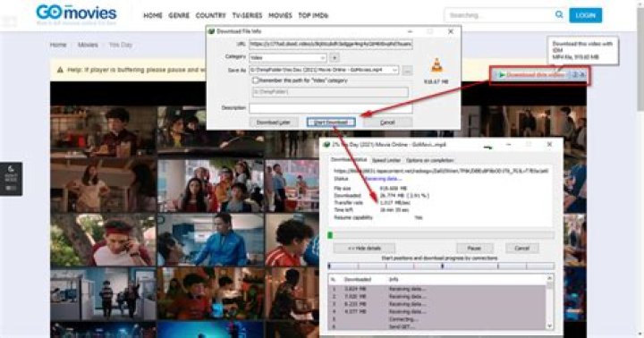
Task: Click the Receiving data status text
Action: (x=383, y=179)
